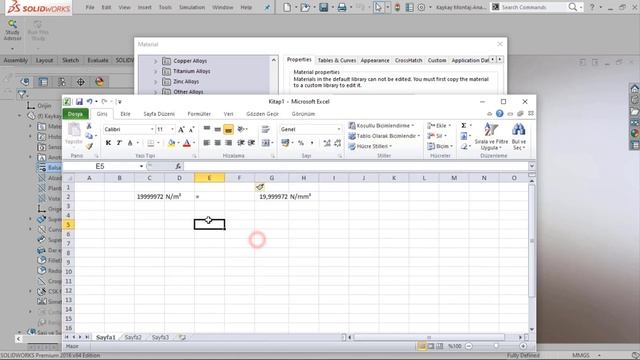Click SolidWorks New document icon
Viewport: 640px width, 360px height.
coord(287,7)
